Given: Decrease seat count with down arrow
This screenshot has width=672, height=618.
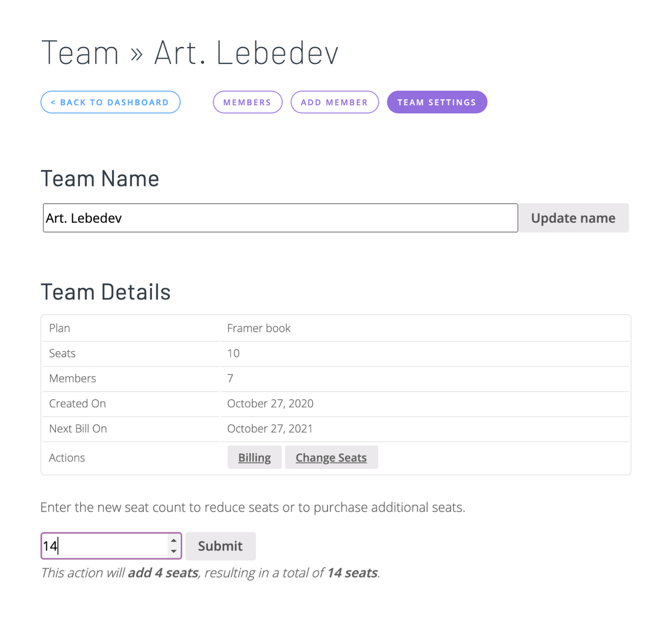Looking at the screenshot, I should [x=174, y=551].
